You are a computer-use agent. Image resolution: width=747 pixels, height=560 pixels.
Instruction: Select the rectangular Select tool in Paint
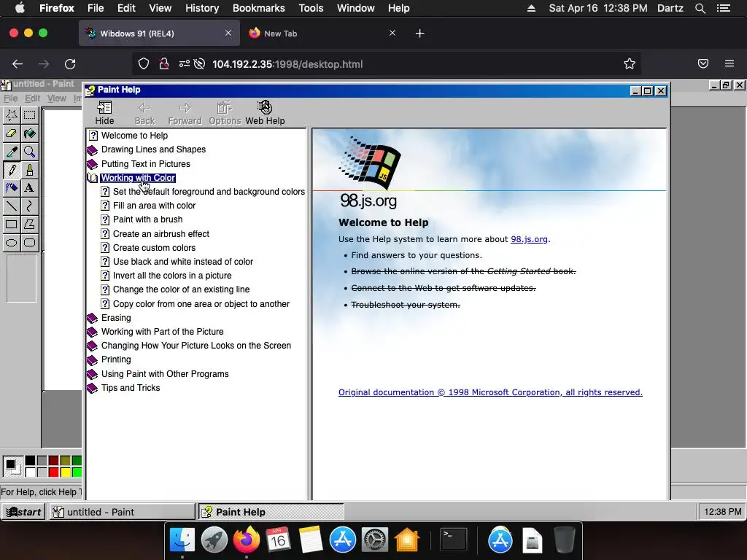tap(29, 114)
